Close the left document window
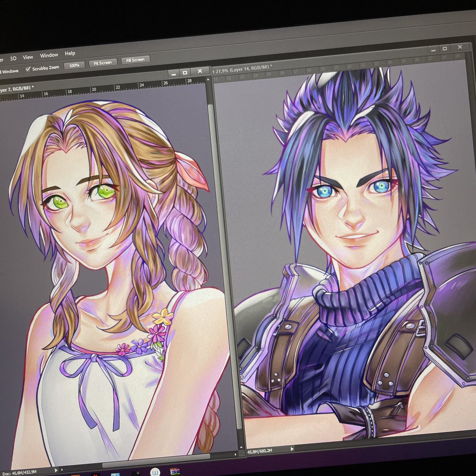 [200, 71]
